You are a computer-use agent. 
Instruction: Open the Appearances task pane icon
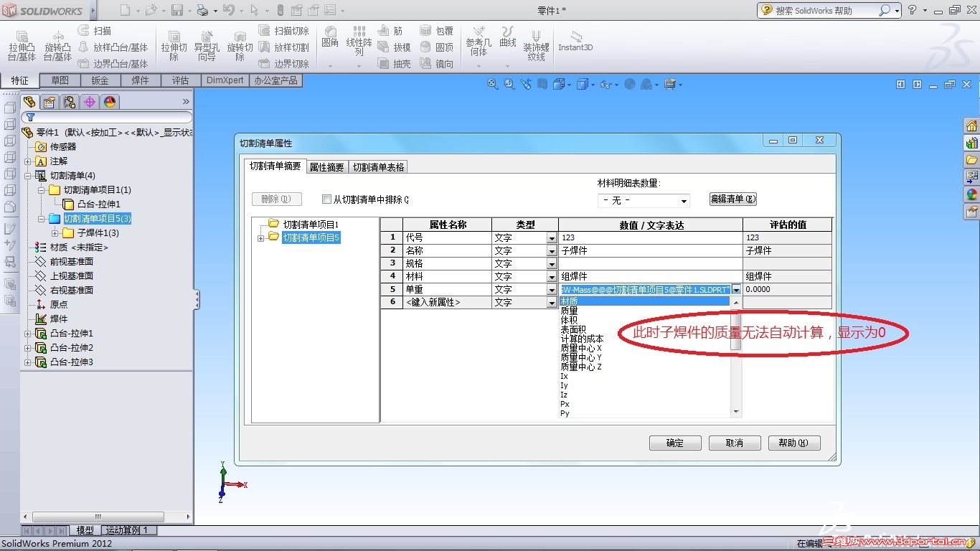point(972,194)
